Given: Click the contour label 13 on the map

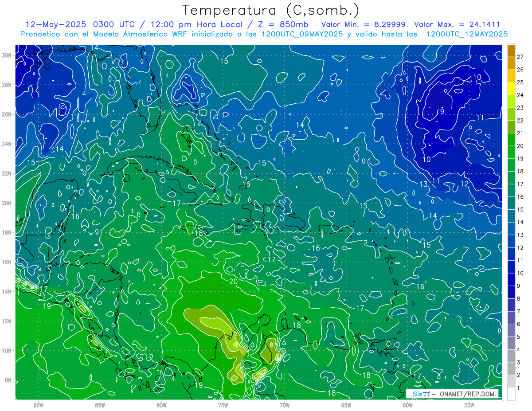Looking at the screenshot, I should [x=423, y=184].
